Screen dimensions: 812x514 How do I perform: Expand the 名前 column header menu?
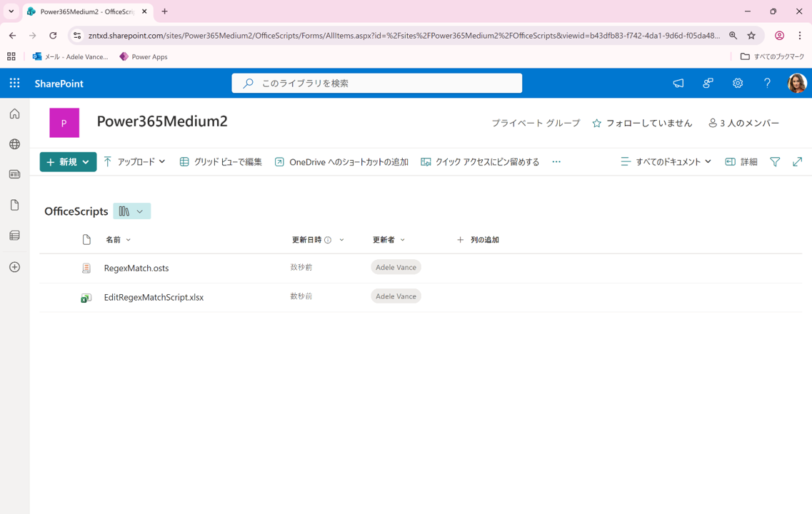[119, 240]
